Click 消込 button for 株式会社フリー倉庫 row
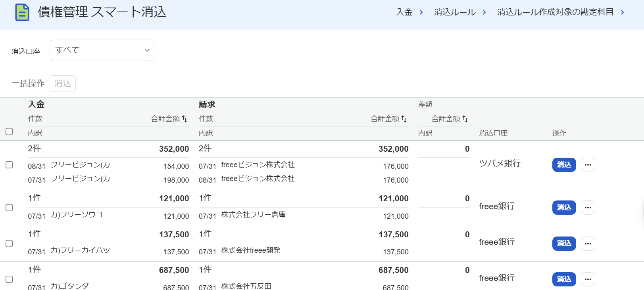The image size is (644, 290). pos(564,208)
